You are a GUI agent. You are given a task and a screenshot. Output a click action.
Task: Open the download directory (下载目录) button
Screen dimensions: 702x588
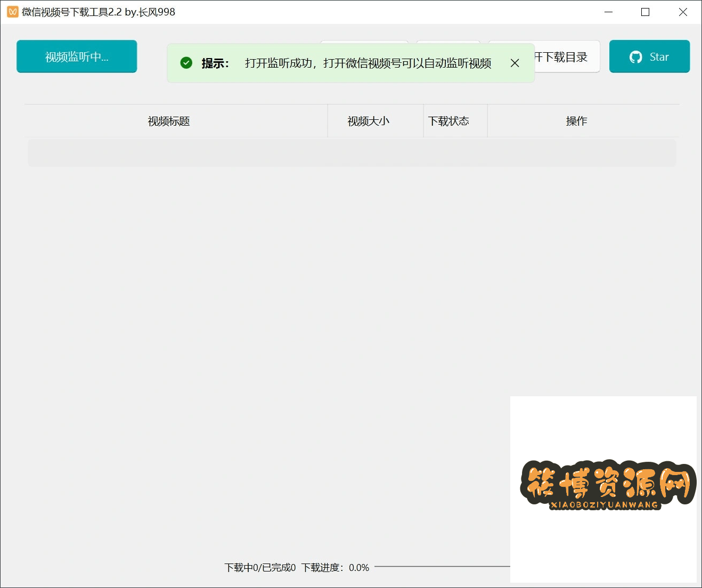pos(567,56)
